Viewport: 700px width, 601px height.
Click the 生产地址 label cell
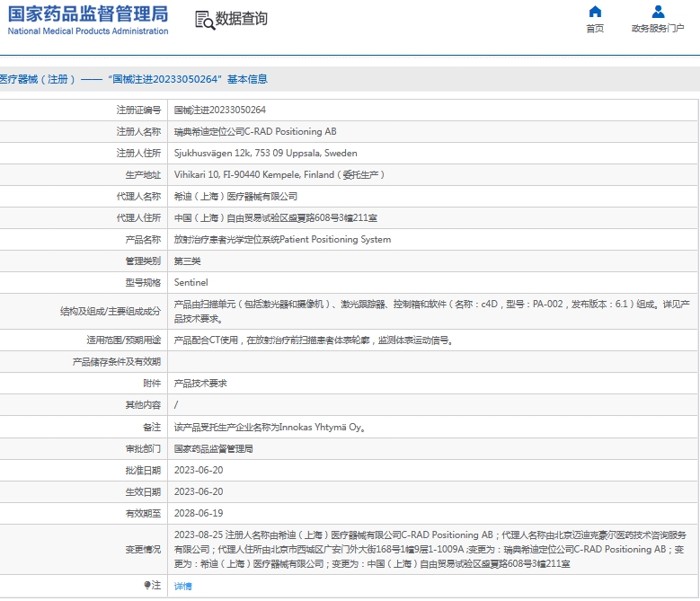143,174
